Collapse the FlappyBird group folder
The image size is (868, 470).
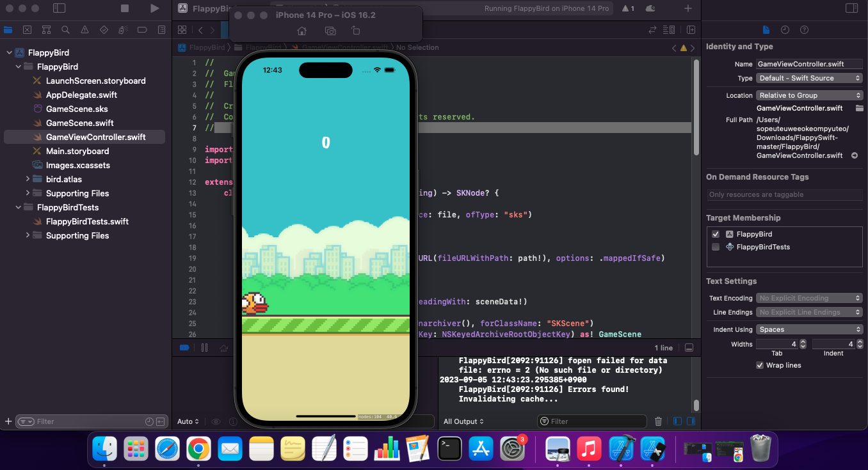[x=18, y=67]
